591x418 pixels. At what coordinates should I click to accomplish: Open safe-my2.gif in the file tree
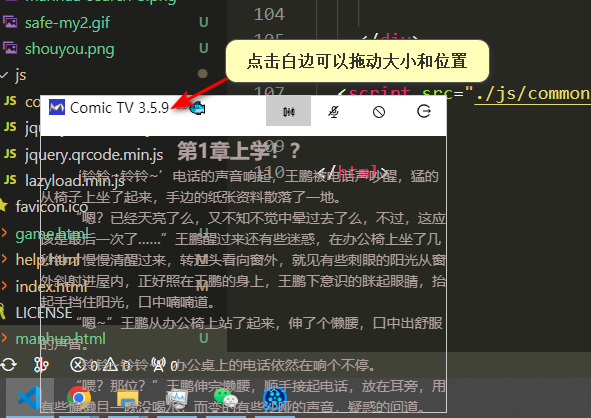67,23
